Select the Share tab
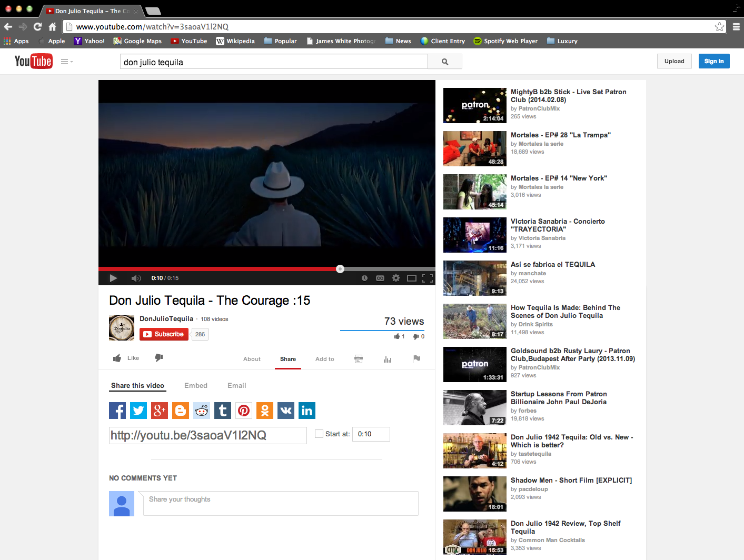Image resolution: width=744 pixels, height=560 pixels. (288, 359)
